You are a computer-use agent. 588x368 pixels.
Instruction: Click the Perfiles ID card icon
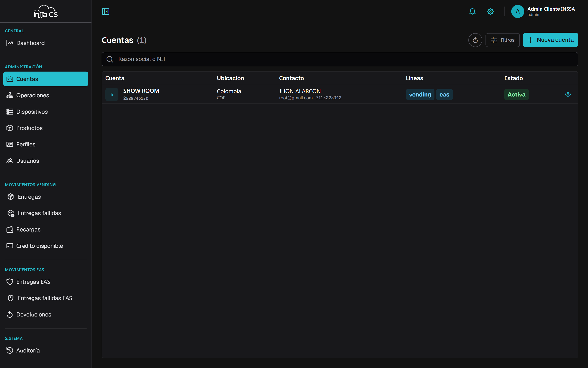(x=10, y=144)
